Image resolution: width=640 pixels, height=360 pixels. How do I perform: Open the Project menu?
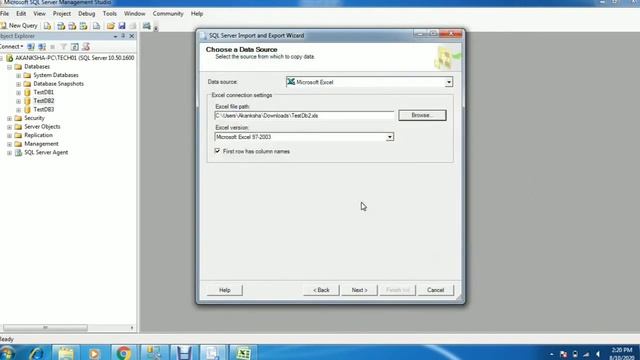(62, 13)
